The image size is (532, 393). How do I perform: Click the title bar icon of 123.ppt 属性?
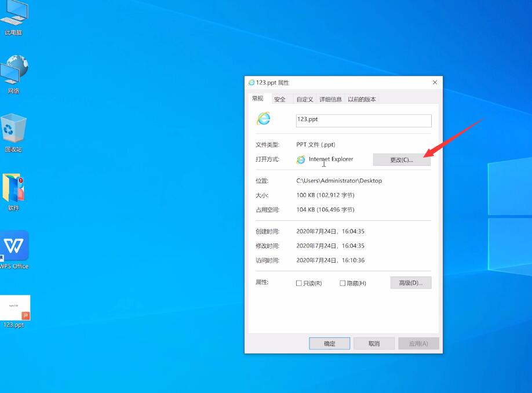click(x=252, y=82)
